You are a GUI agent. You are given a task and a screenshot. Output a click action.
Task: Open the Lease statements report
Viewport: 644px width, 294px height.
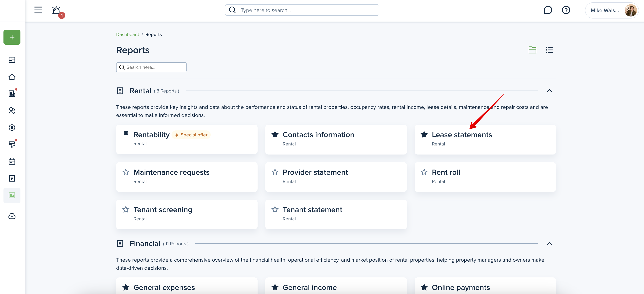pyautogui.click(x=485, y=139)
